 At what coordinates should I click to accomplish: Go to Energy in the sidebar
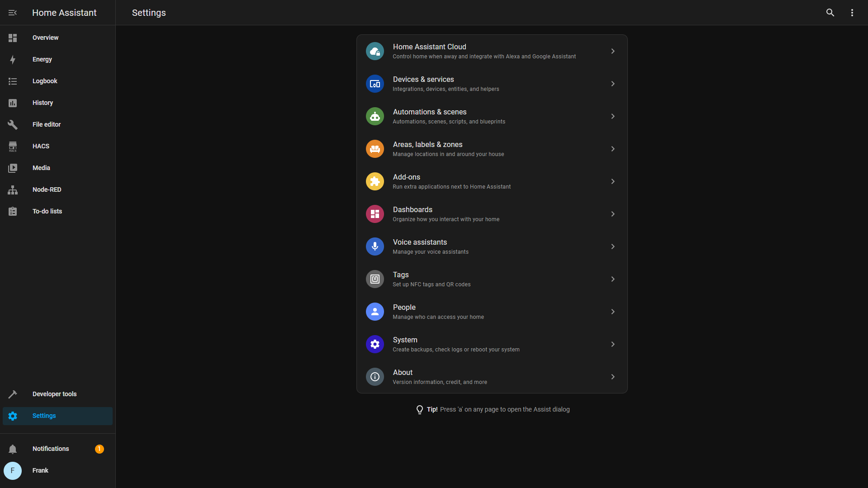point(57,60)
